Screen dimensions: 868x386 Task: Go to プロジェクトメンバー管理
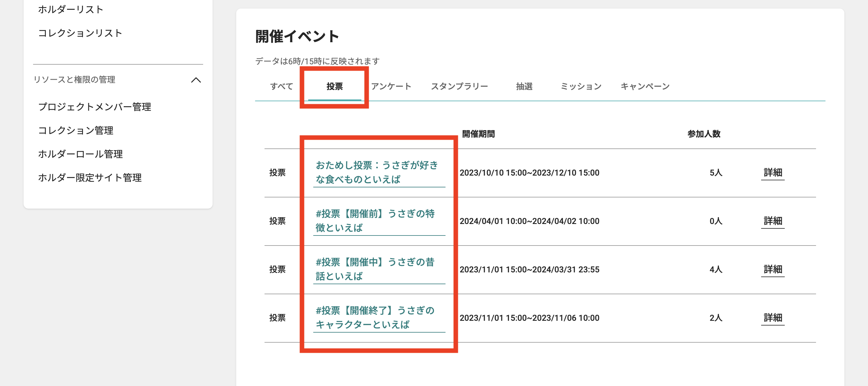(94, 107)
